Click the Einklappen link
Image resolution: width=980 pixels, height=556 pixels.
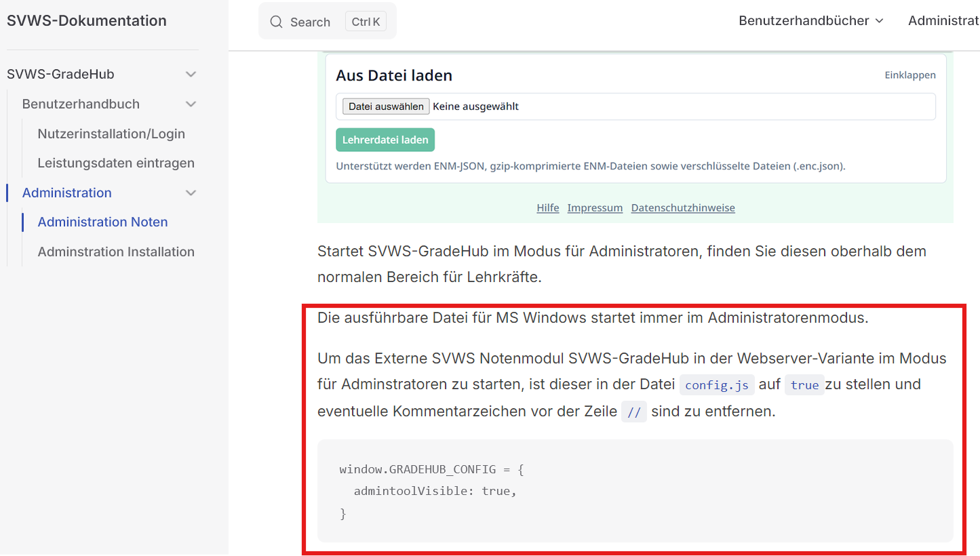coord(910,75)
